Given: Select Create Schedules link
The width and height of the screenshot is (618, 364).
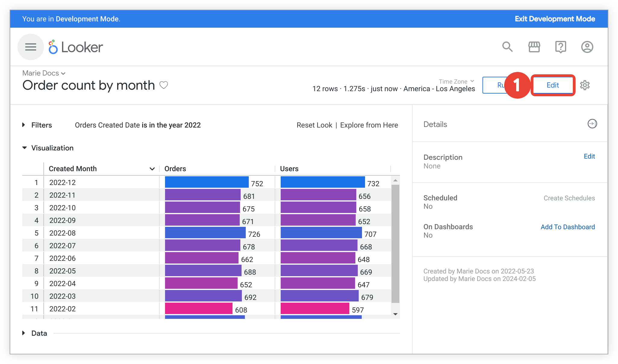Looking at the screenshot, I should [569, 199].
